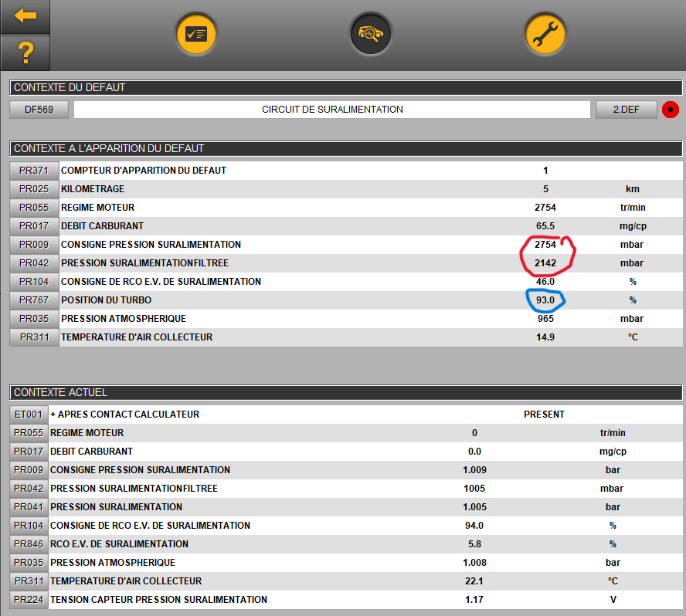Open PR041 pression suralimentation parameter
The image size is (686, 616).
tap(29, 507)
